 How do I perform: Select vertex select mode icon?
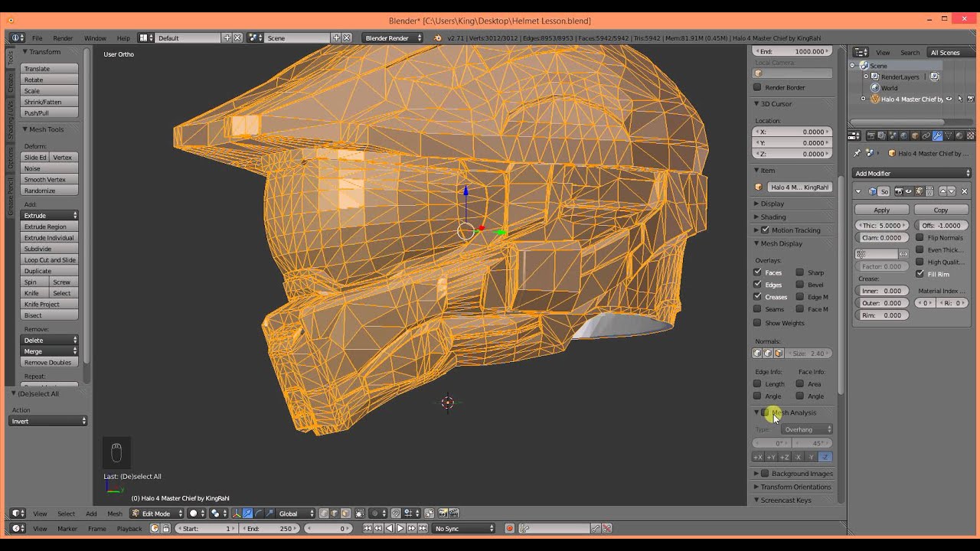coord(325,514)
